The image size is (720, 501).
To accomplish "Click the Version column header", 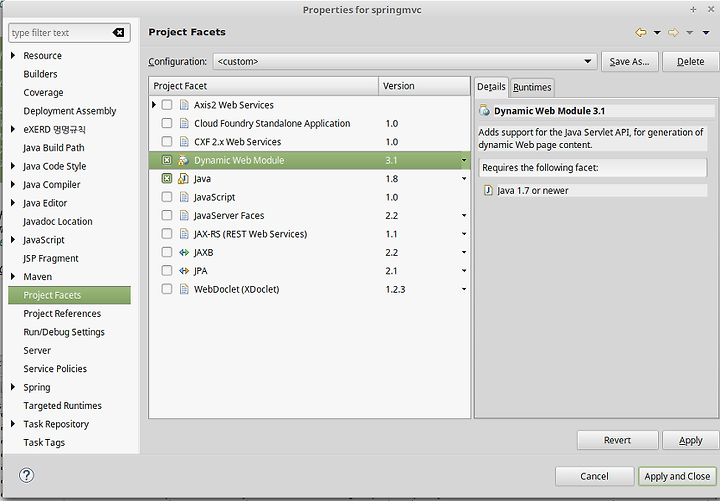I will click(x=424, y=86).
